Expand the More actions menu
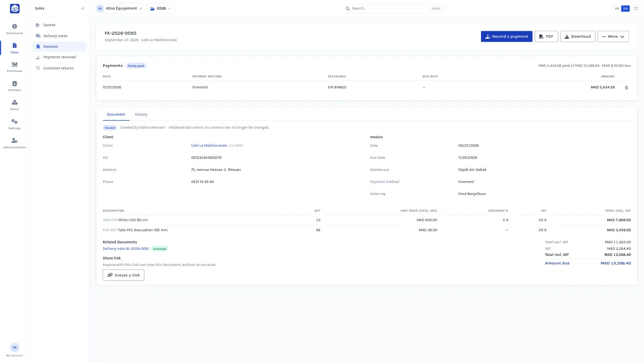The height and width of the screenshot is (362, 644). [613, 36]
